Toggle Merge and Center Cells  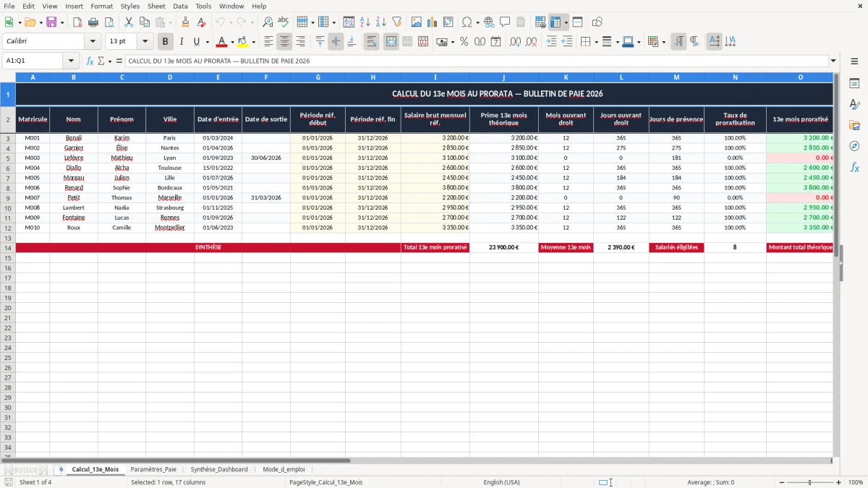391,42
